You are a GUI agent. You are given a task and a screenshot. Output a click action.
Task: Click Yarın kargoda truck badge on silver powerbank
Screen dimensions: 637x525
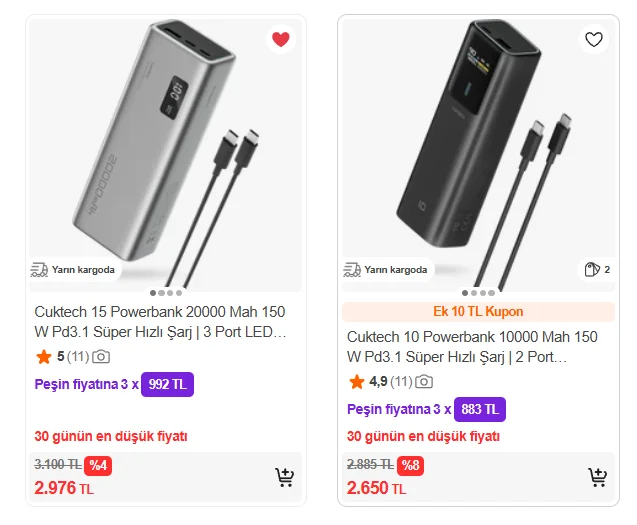(x=74, y=270)
